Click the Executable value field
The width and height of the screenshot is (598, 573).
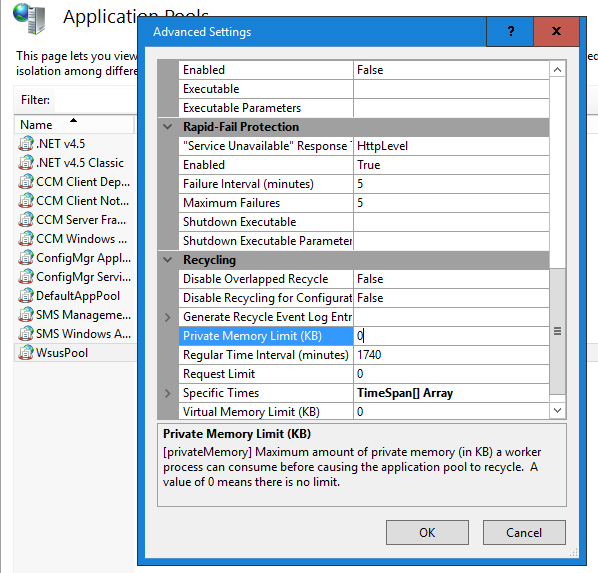(x=451, y=89)
